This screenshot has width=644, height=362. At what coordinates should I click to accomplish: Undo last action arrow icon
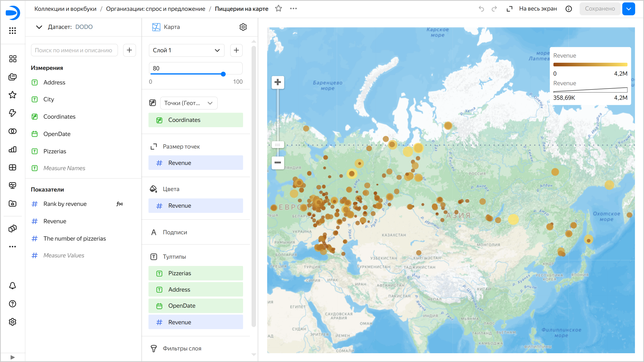481,9
